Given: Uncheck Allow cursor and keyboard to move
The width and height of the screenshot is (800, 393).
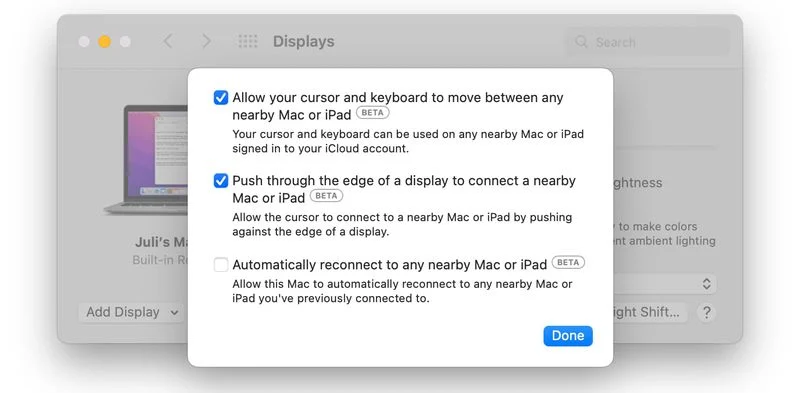Looking at the screenshot, I should click(x=221, y=97).
